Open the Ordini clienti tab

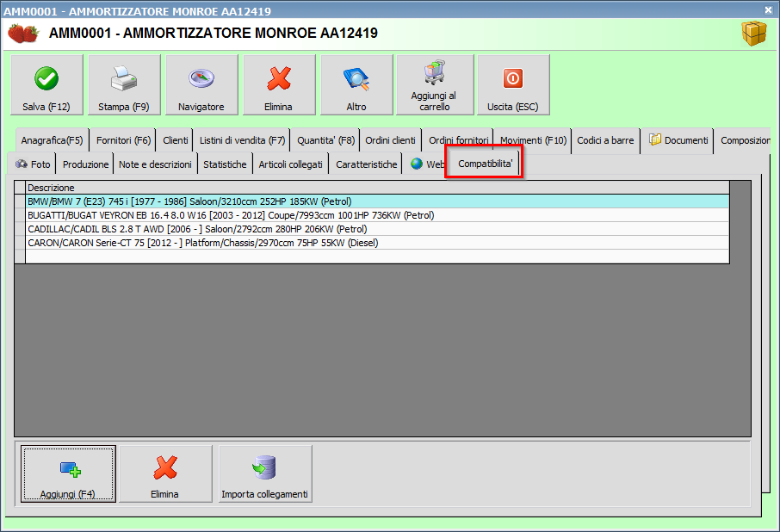[x=391, y=140]
